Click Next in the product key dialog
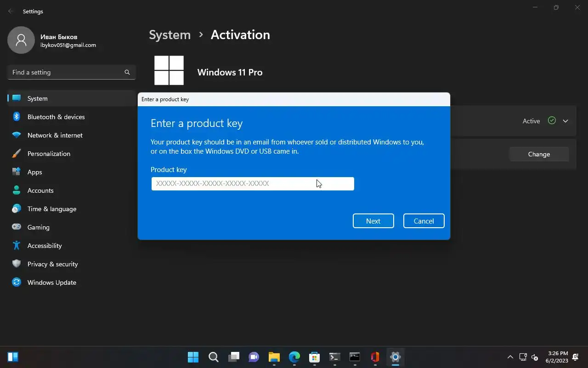Viewport: 588px width, 368px height. point(373,221)
